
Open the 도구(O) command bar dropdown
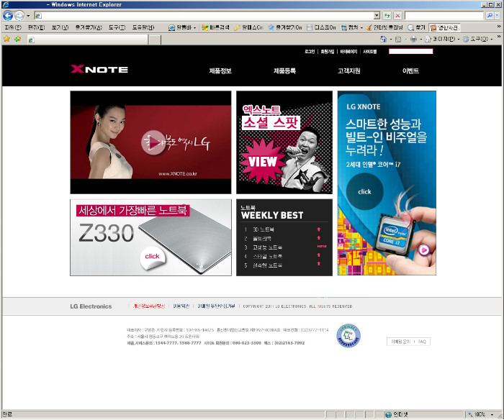click(477, 39)
